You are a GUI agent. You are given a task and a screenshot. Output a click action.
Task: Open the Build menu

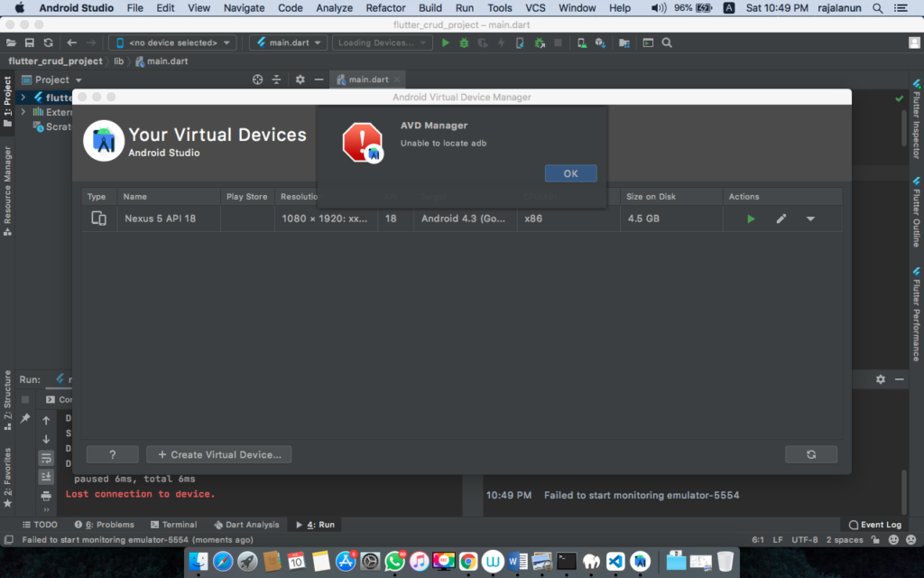pyautogui.click(x=430, y=8)
